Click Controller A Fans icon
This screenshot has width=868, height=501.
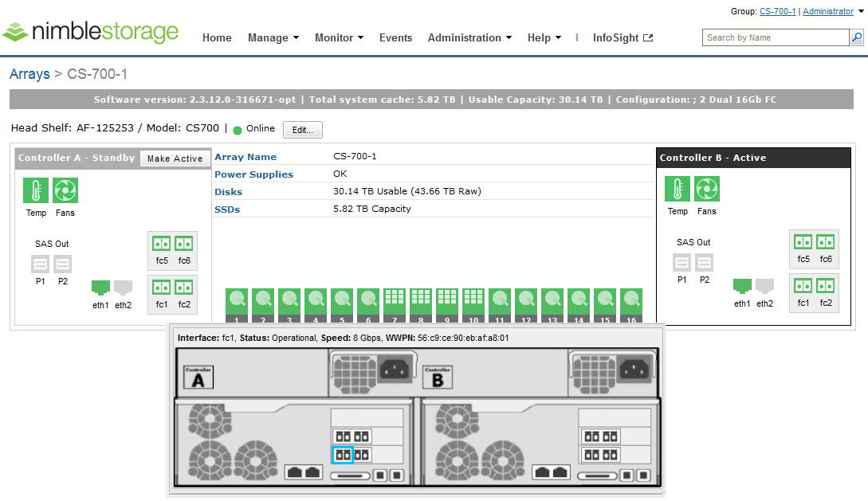pos(65,190)
